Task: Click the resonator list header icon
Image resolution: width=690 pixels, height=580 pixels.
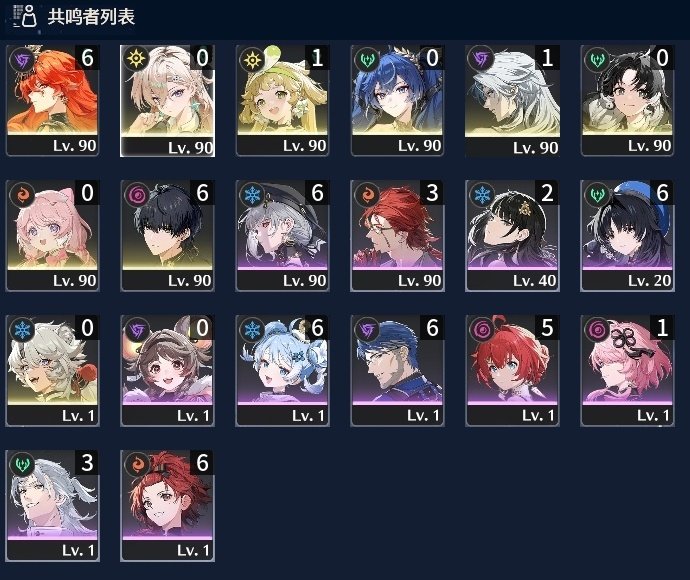Action: [x=25, y=16]
